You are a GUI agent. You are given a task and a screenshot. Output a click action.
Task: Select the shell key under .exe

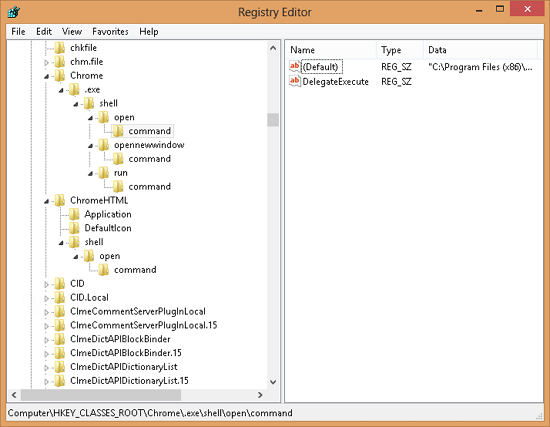click(x=108, y=104)
